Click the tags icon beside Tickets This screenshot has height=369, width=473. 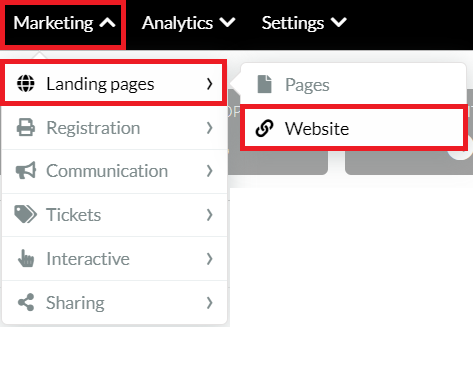26,214
